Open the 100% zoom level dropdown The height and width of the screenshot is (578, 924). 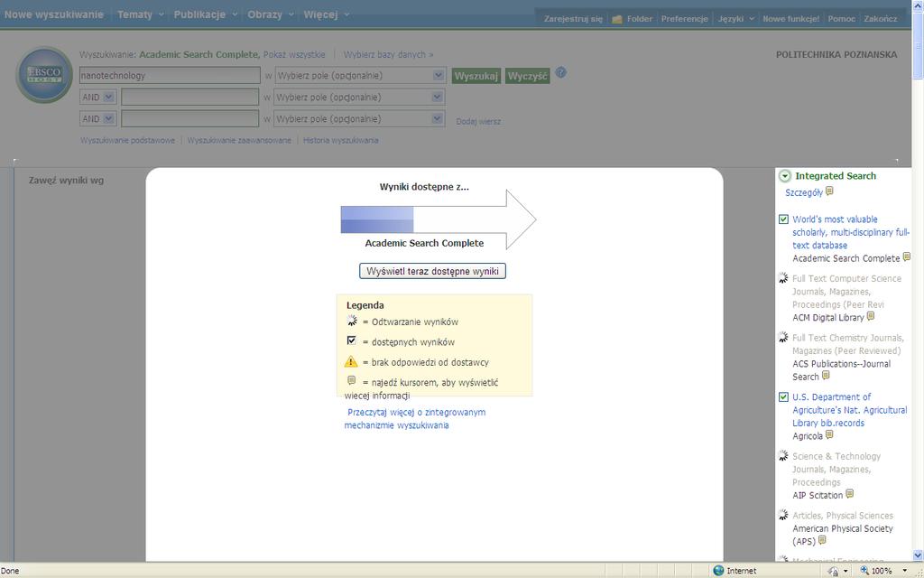pos(904,571)
